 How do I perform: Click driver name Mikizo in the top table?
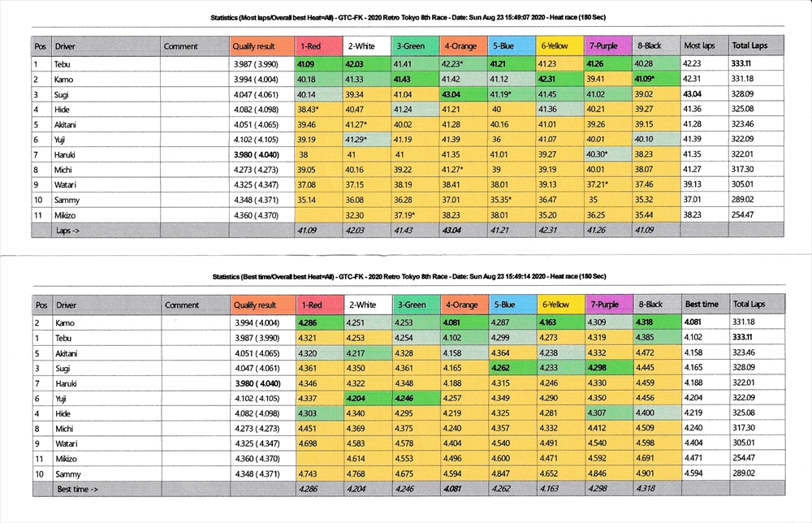[x=67, y=214]
